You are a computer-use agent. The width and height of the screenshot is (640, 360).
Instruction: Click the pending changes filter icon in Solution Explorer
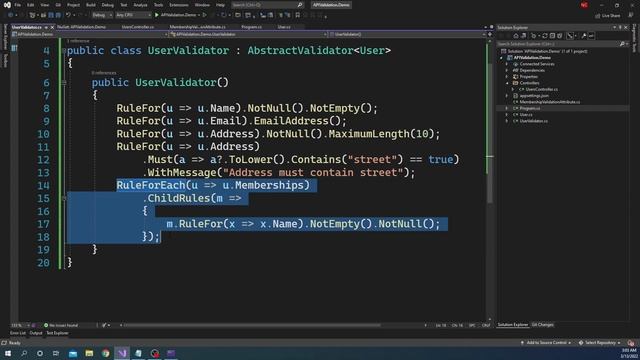pyautogui.click(x=533, y=36)
